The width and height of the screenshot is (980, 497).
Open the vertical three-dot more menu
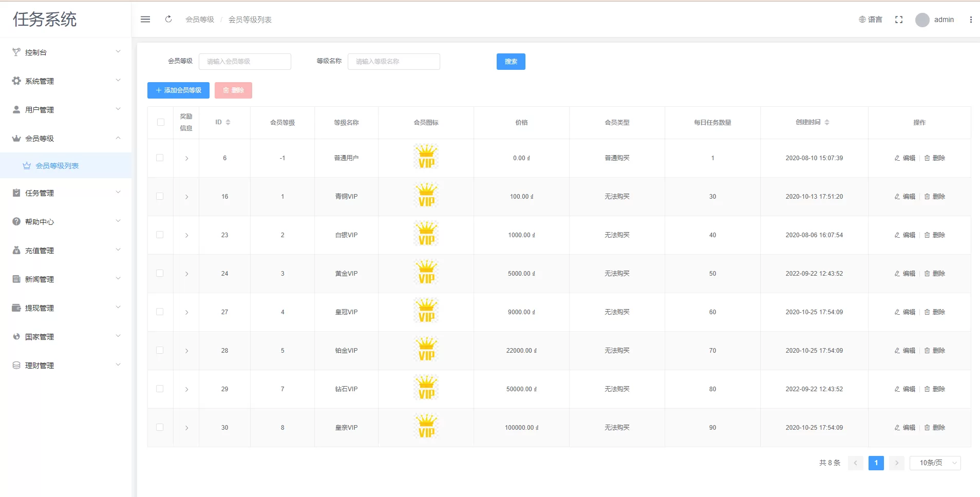coord(970,20)
